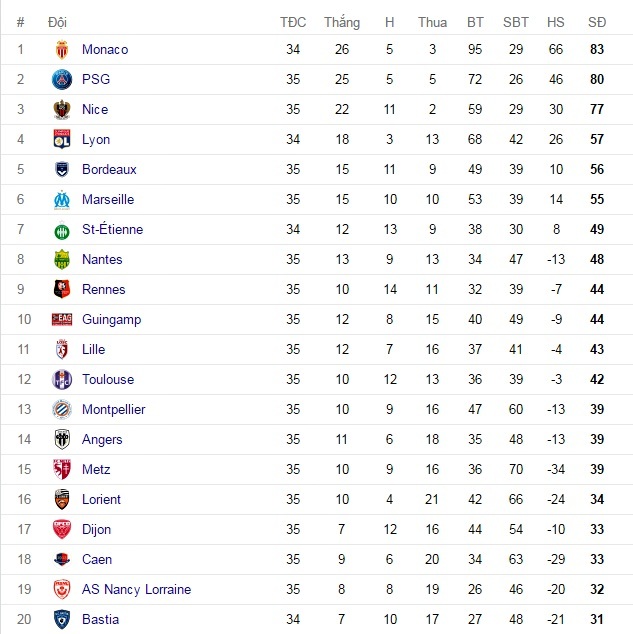
Task: Click the Bordeaux team crest
Action: [x=62, y=169]
